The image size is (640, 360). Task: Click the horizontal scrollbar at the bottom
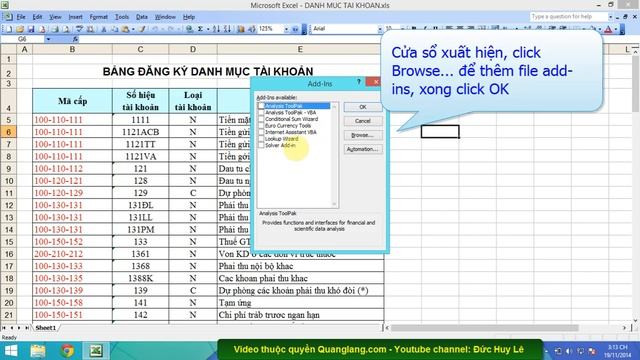(484, 328)
